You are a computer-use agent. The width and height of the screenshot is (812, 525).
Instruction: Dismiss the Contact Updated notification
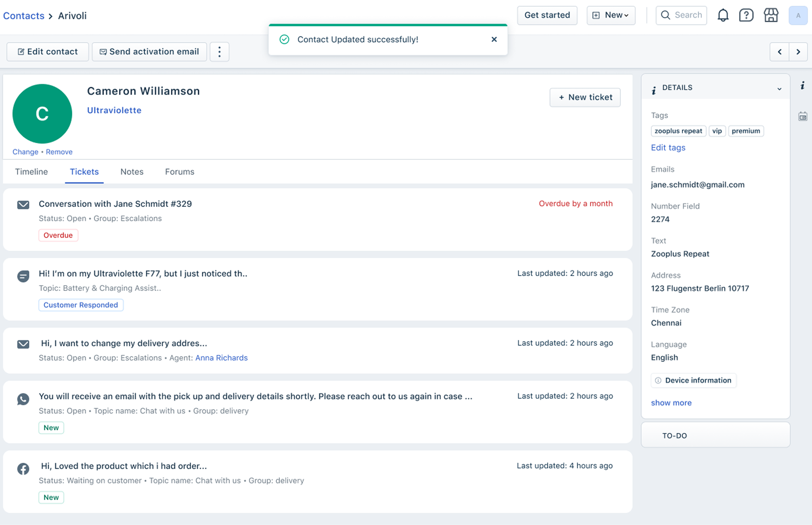(x=494, y=39)
